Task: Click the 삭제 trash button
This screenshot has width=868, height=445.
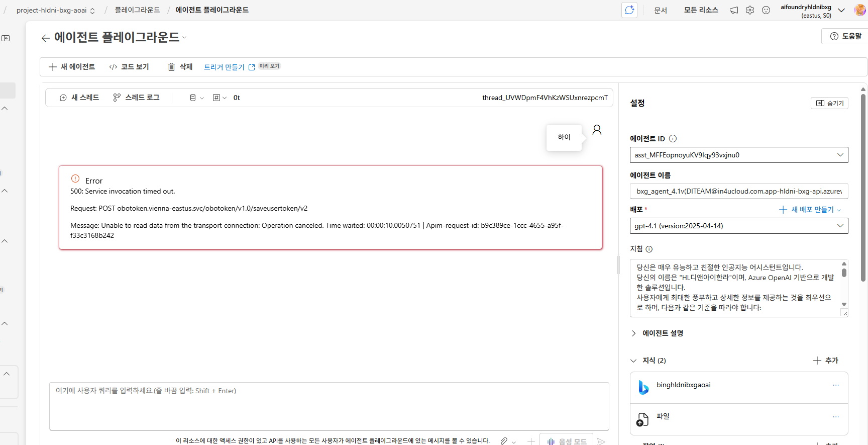Action: point(180,67)
